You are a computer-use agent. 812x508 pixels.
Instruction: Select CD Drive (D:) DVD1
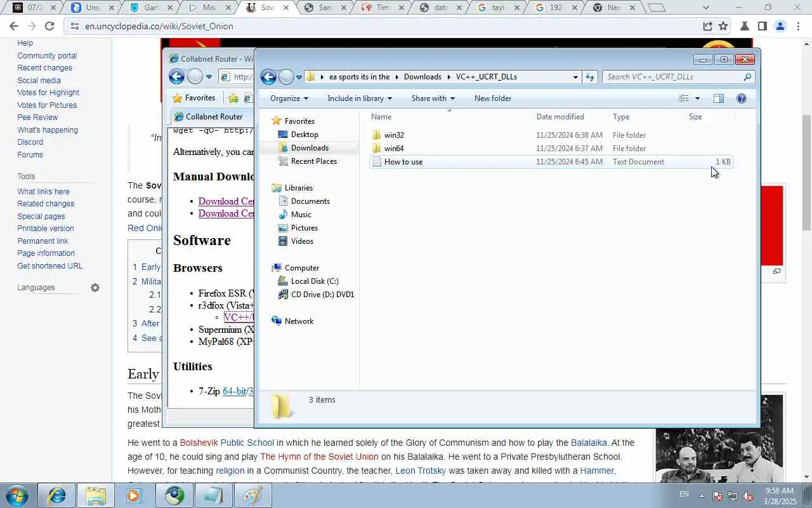point(322,295)
